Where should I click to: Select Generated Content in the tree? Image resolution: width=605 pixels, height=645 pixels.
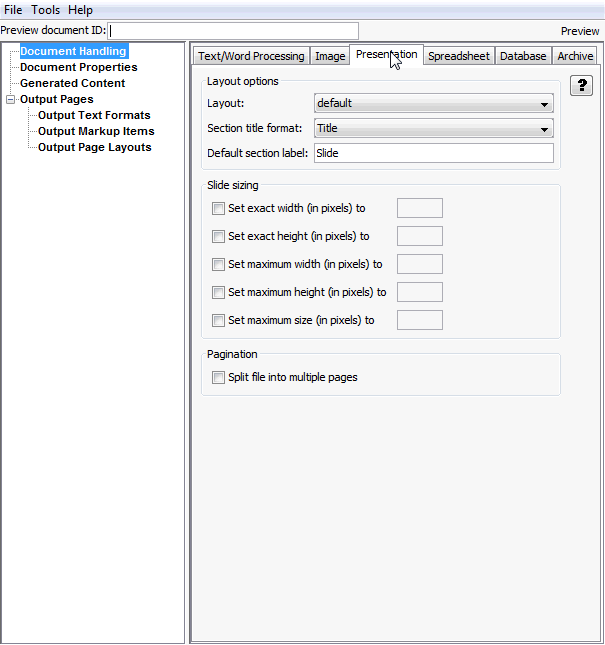click(72, 84)
